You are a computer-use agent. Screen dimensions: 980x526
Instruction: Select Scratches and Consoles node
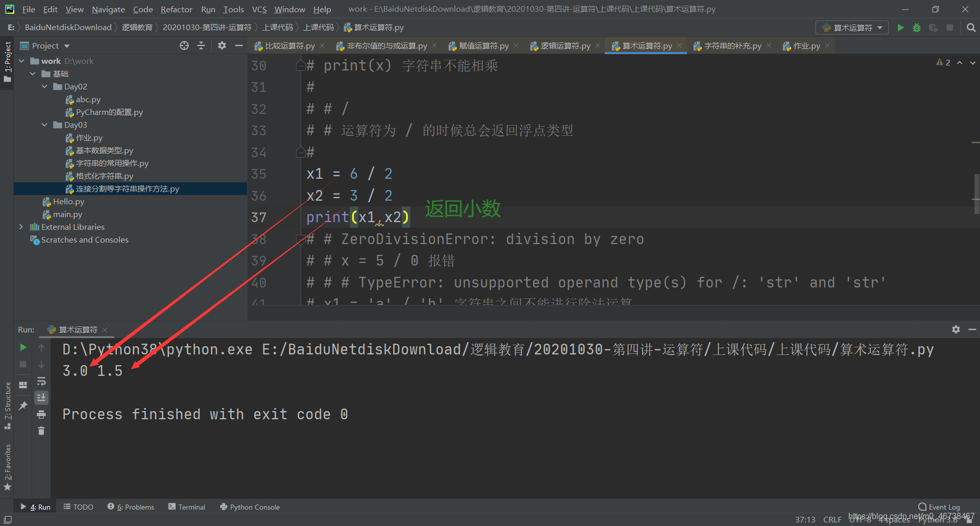click(85, 240)
